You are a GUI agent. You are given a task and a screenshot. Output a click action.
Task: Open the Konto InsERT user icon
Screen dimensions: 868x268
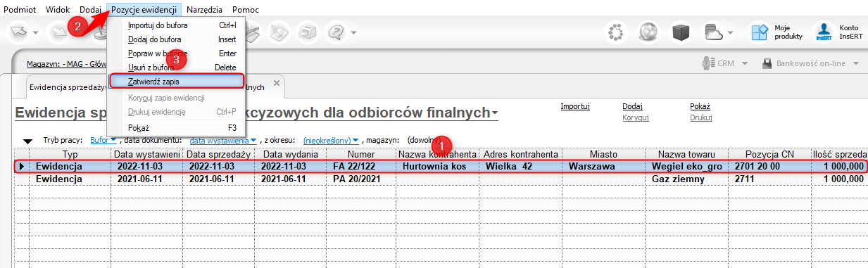pyautogui.click(x=824, y=32)
